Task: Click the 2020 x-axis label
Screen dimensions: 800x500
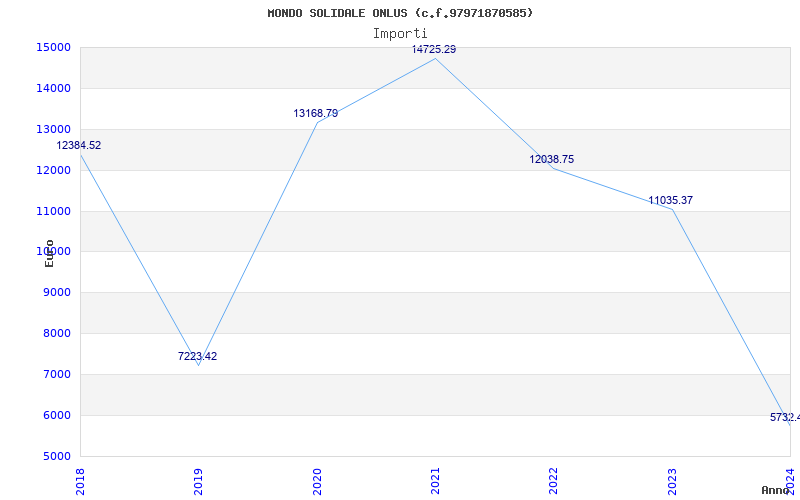Action: coord(317,482)
